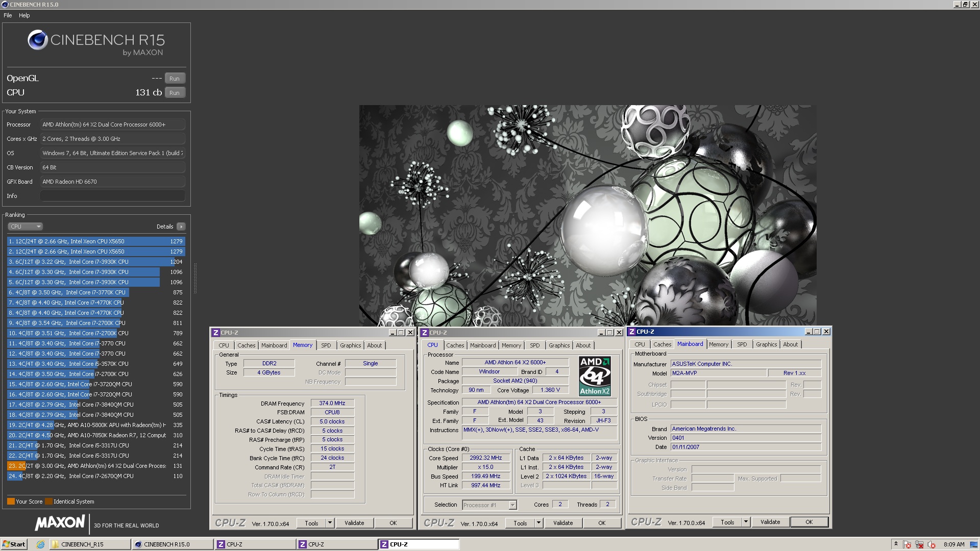Click the Cinebench R15 logo sphere icon
980x551 pixels.
tap(38, 40)
